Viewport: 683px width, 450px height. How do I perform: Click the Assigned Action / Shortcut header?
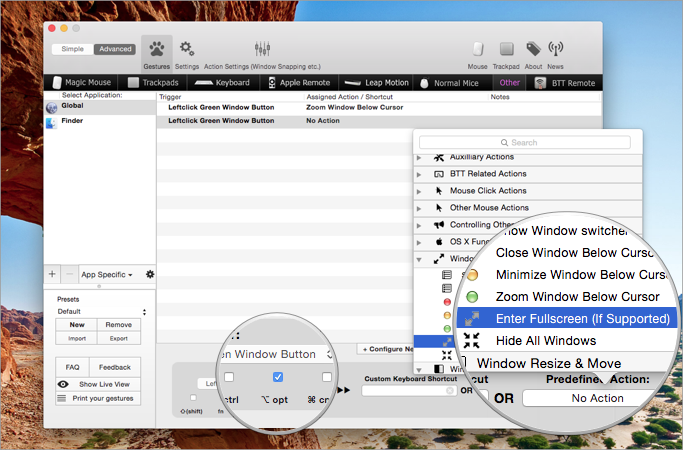click(349, 97)
